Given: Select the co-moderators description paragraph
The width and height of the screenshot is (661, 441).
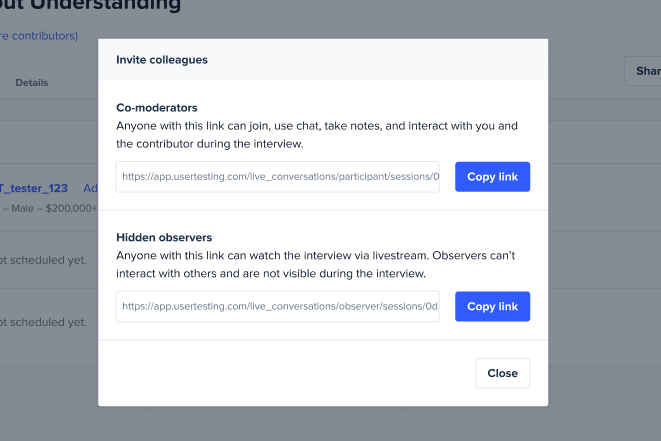Looking at the screenshot, I should tap(317, 135).
